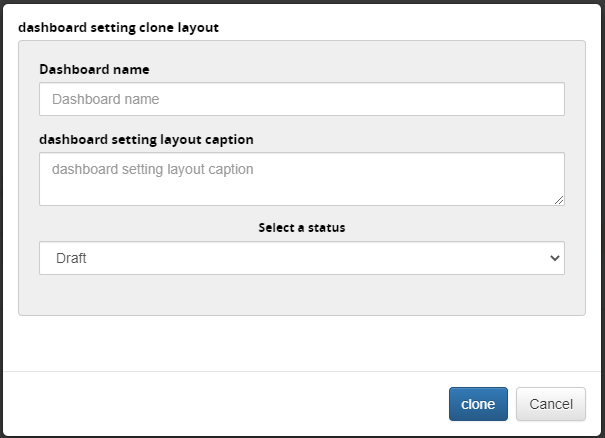The width and height of the screenshot is (605, 438).
Task: Click the caption textarea resize handle
Action: coord(559,200)
